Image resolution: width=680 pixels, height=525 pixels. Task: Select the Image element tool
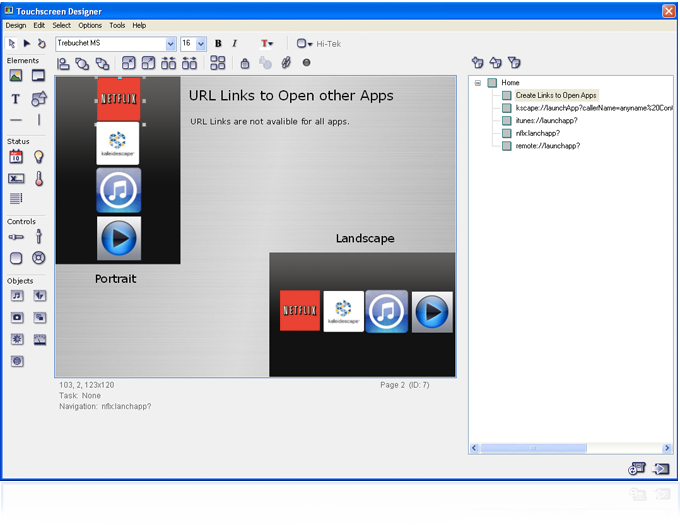coord(16,76)
